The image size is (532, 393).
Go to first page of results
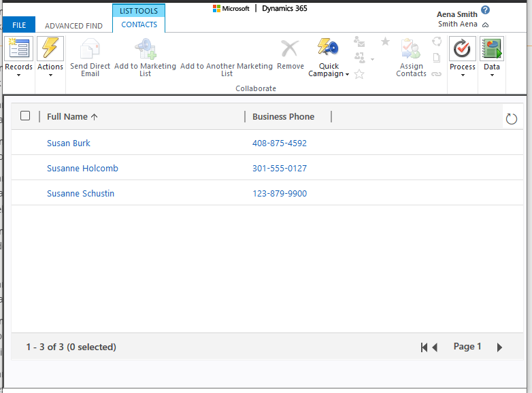point(424,347)
